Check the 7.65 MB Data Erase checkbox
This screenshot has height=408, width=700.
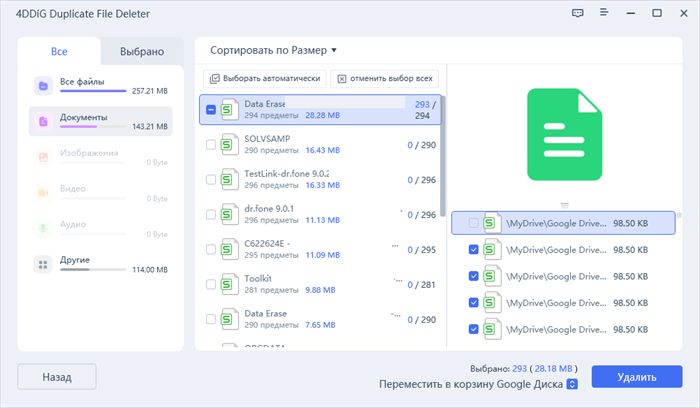[x=211, y=319]
